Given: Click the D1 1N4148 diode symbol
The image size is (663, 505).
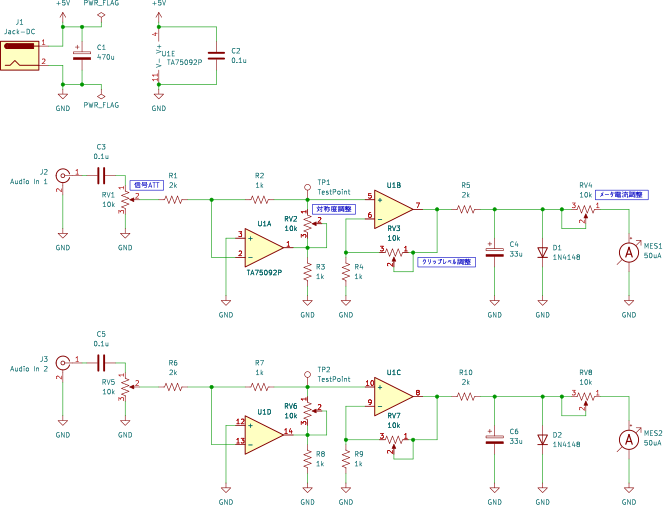Looking at the screenshot, I should [x=542, y=252].
